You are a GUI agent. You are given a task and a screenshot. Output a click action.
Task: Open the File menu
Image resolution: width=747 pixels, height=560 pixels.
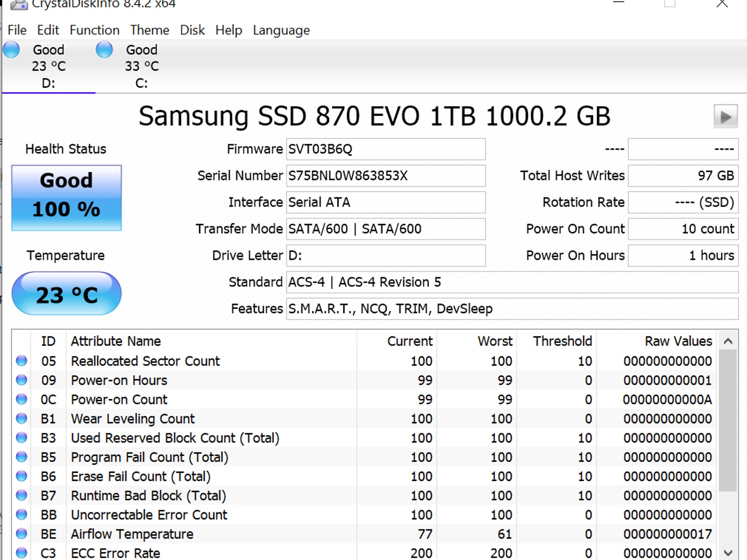point(17,30)
